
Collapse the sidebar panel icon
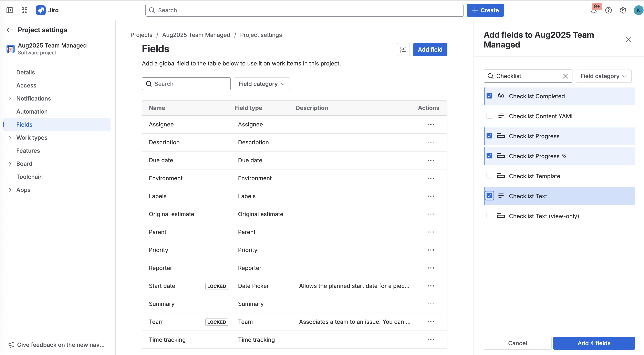coord(10,10)
